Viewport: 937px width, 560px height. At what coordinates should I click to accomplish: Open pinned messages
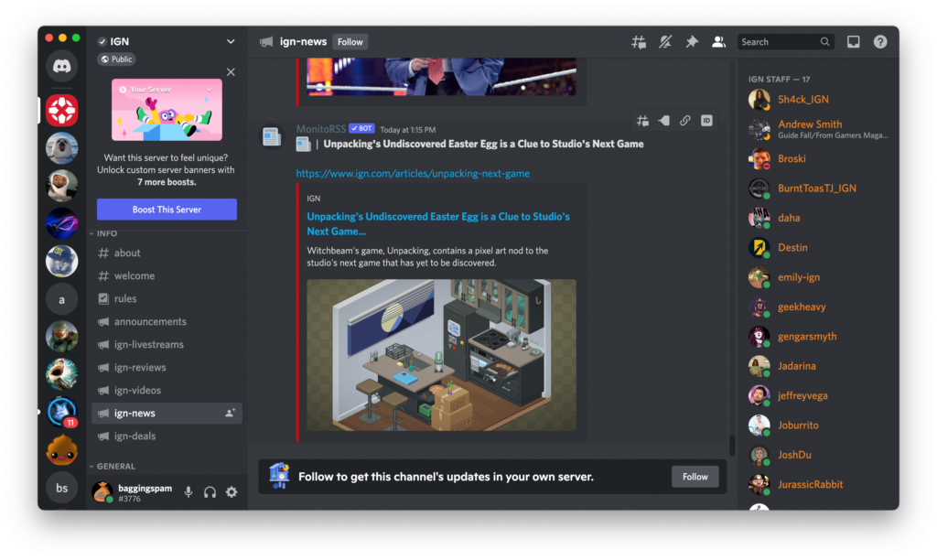click(x=692, y=42)
